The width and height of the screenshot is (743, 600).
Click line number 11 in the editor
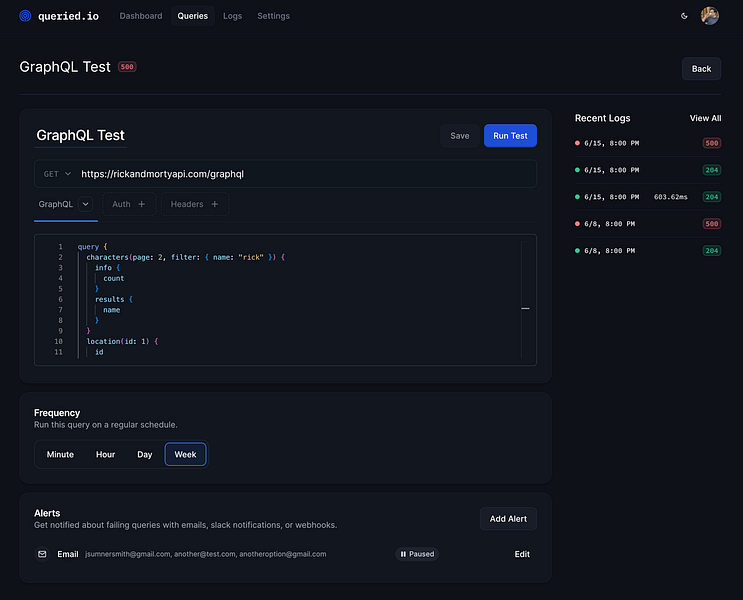[x=58, y=352]
